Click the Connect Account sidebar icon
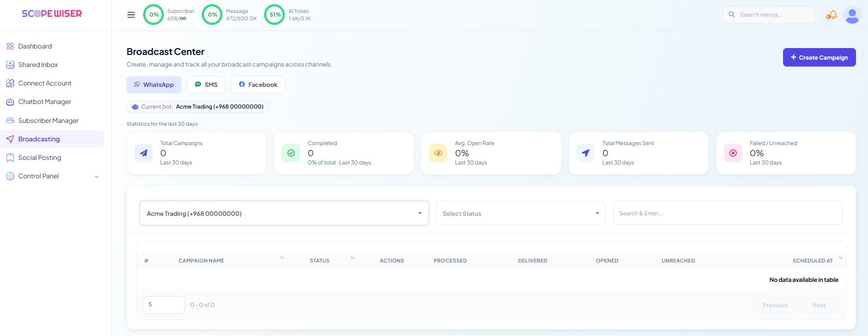The width and height of the screenshot is (868, 336). (10, 83)
